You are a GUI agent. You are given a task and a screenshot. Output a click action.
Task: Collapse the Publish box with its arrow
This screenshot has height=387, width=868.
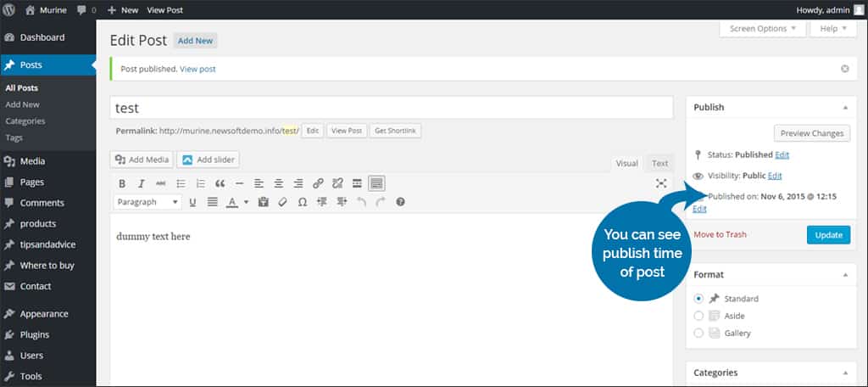tap(844, 108)
